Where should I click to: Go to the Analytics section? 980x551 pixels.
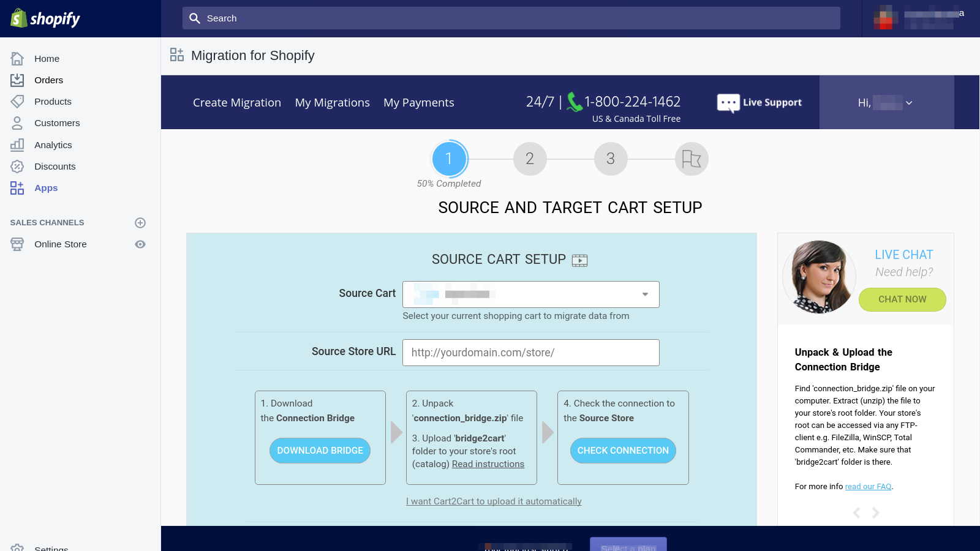tap(53, 145)
